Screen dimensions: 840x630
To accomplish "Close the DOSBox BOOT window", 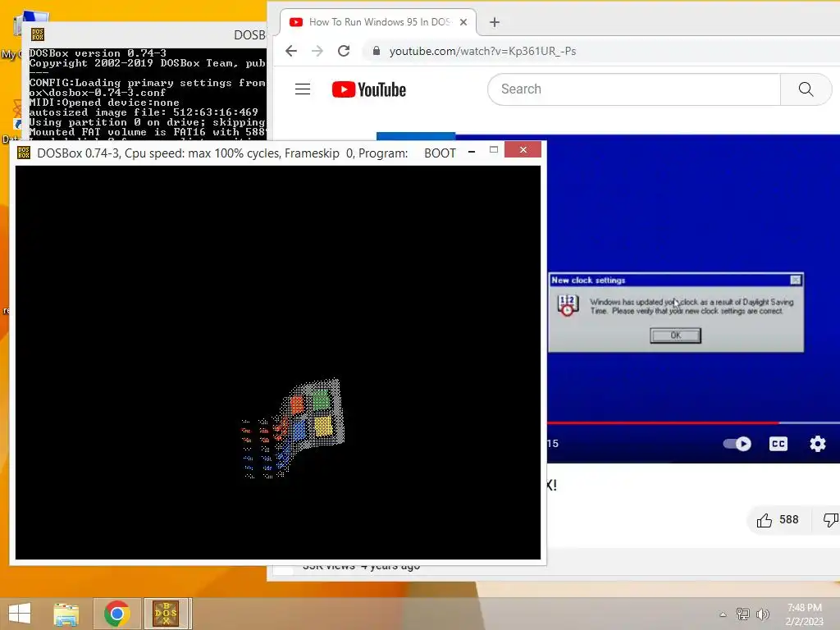I will tap(523, 149).
